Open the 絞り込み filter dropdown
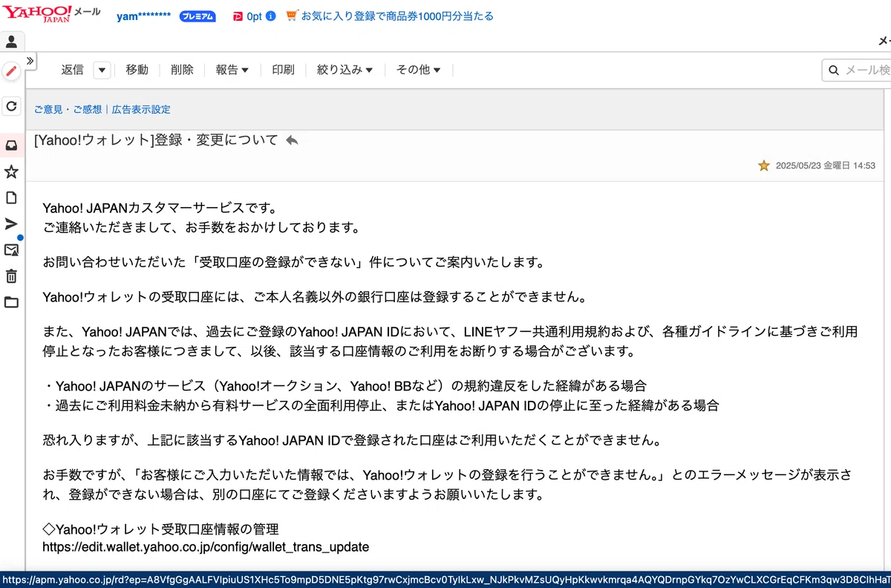 coord(345,70)
